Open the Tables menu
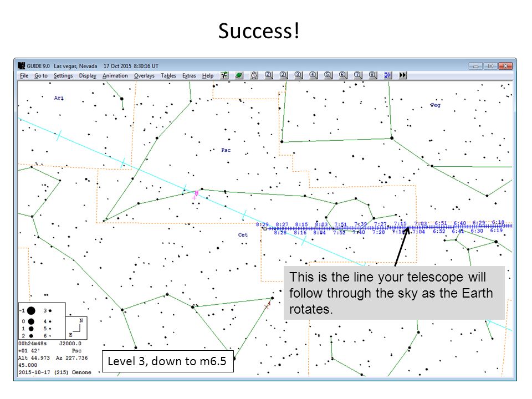Image resolution: width=532 pixels, height=399 pixels. (168, 76)
